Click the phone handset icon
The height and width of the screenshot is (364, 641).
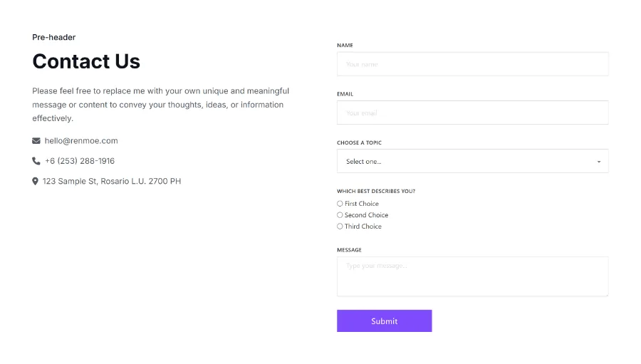36,161
